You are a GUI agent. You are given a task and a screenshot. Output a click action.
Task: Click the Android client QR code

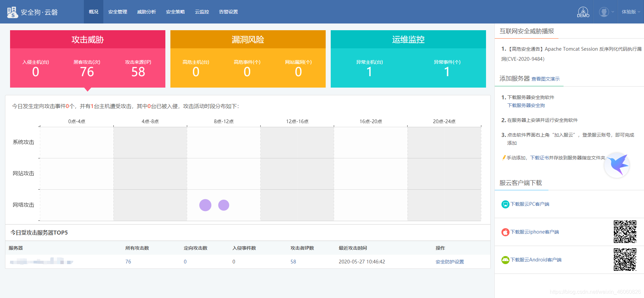(x=625, y=259)
